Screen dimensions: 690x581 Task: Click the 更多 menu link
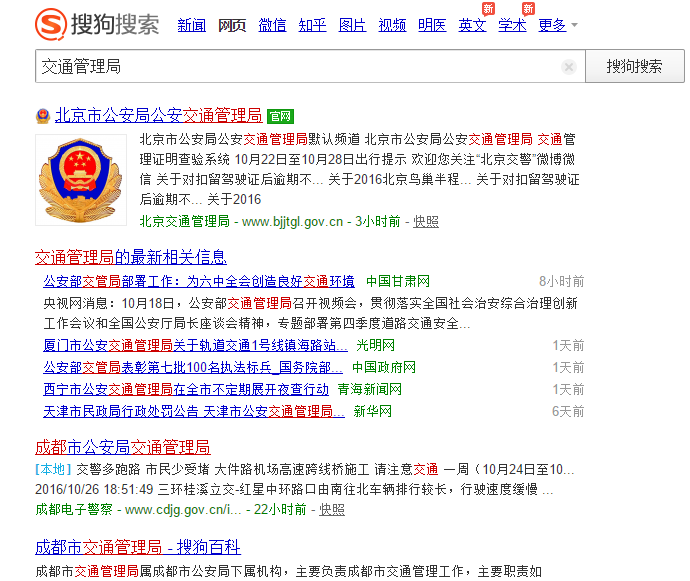(552, 26)
